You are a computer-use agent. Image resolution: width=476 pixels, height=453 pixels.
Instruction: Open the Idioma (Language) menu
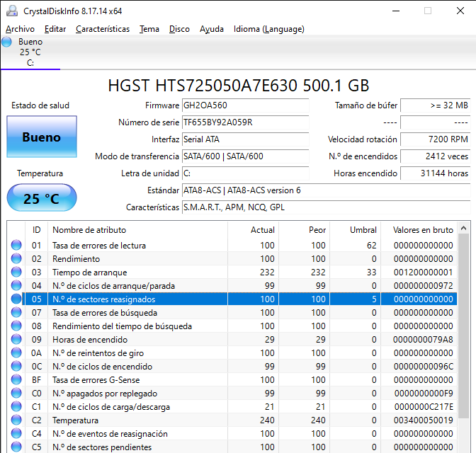pos(268,29)
